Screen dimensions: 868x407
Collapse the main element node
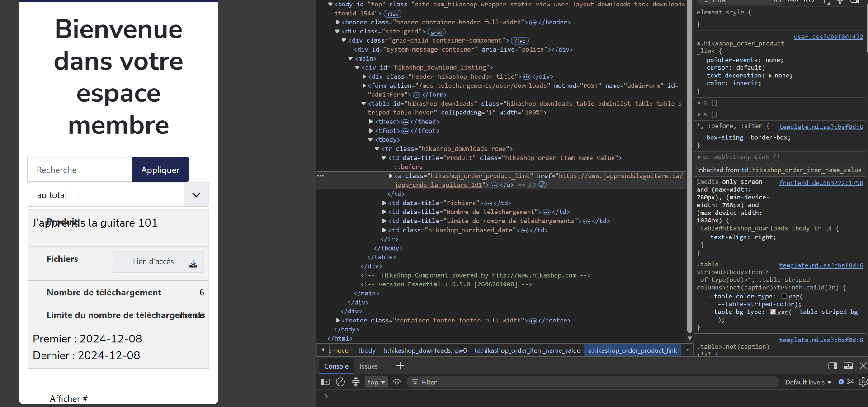click(350, 58)
